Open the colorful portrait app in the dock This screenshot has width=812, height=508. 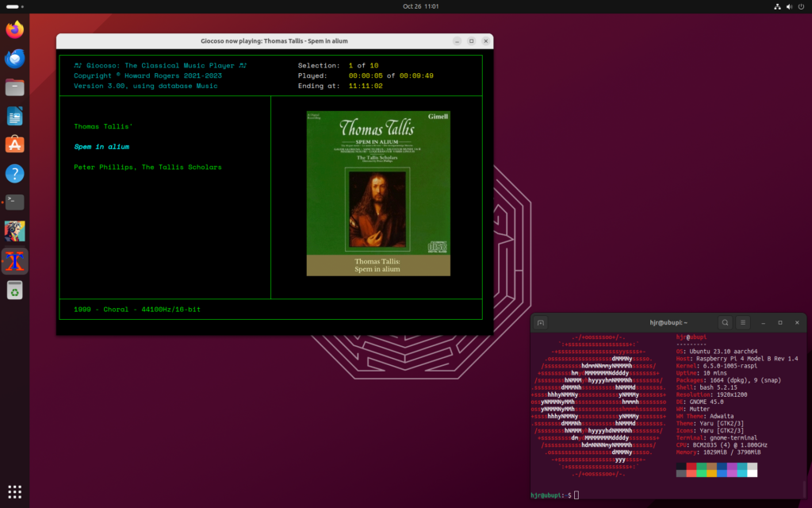tap(14, 231)
